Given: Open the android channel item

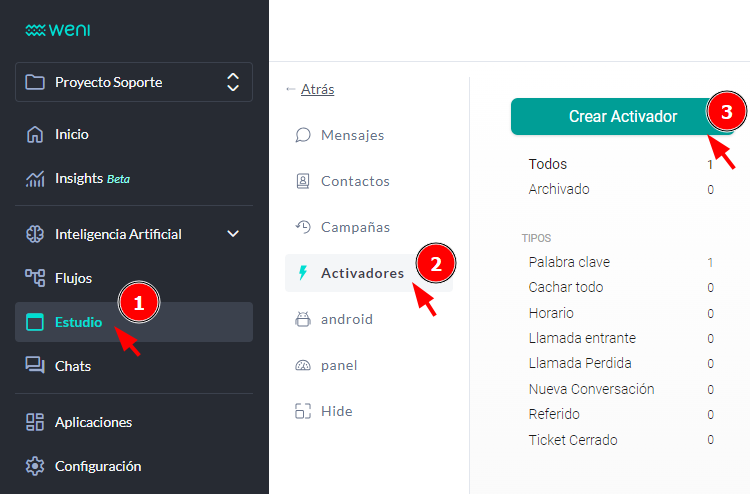Looking at the screenshot, I should pos(346,319).
